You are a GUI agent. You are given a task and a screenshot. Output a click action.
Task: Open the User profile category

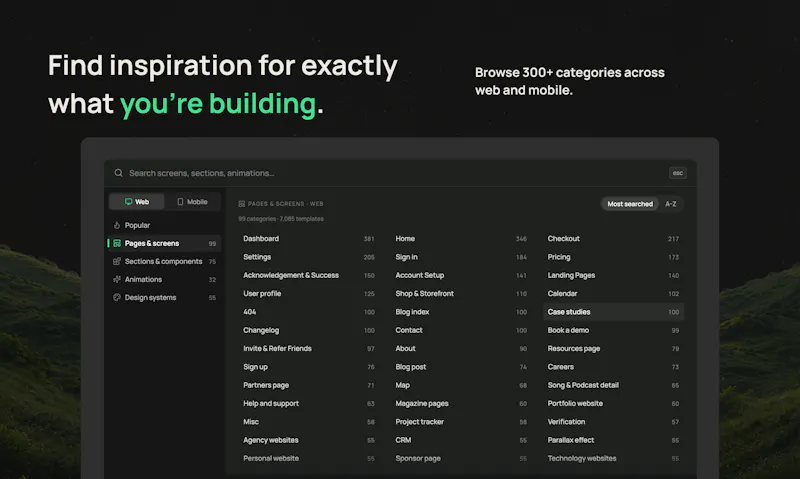(309, 294)
